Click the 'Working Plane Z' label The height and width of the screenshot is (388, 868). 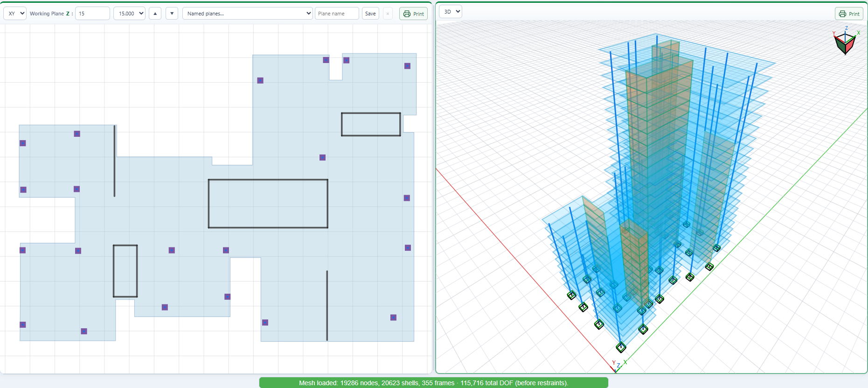coord(51,14)
